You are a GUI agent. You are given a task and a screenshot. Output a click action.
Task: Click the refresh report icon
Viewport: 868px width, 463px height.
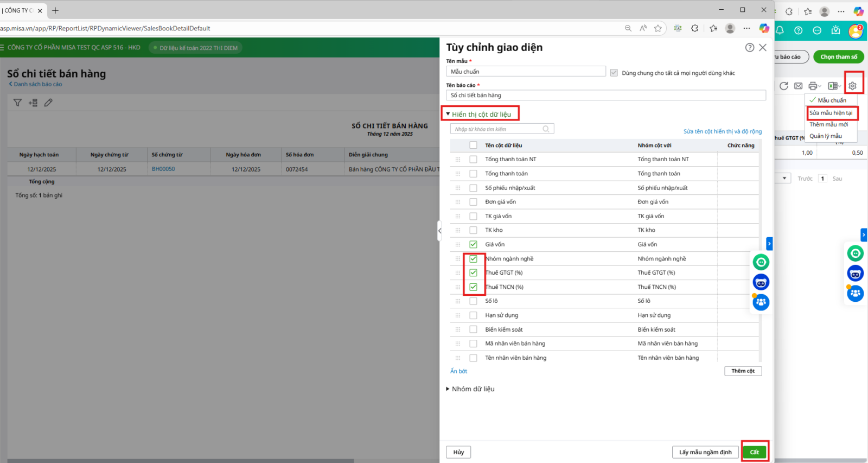click(x=783, y=86)
